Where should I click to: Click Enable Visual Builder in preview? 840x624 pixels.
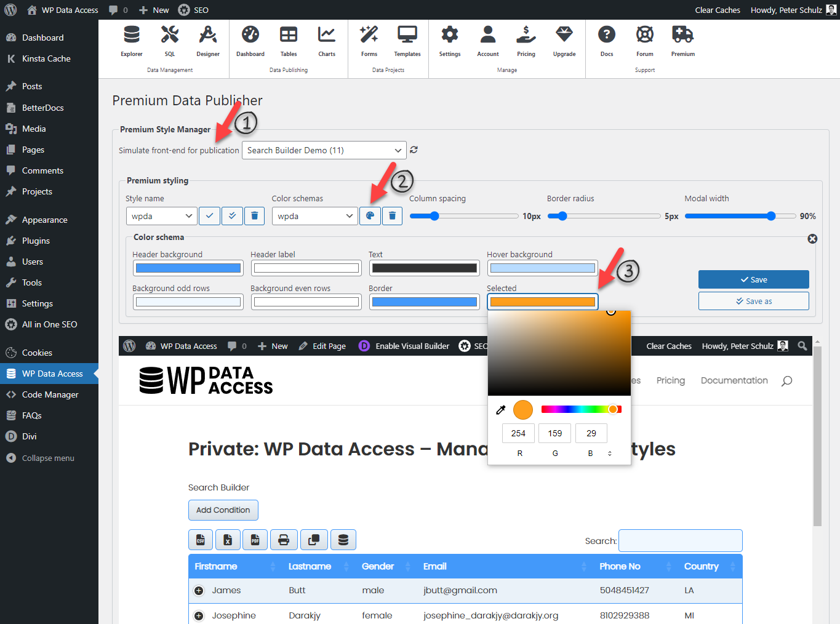click(404, 346)
